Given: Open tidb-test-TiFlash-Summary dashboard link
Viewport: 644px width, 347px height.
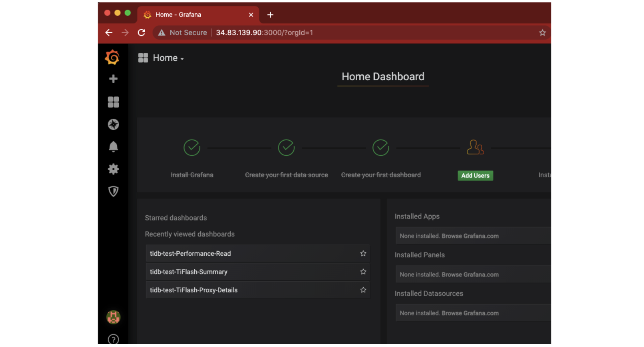Looking at the screenshot, I should pyautogui.click(x=189, y=272).
